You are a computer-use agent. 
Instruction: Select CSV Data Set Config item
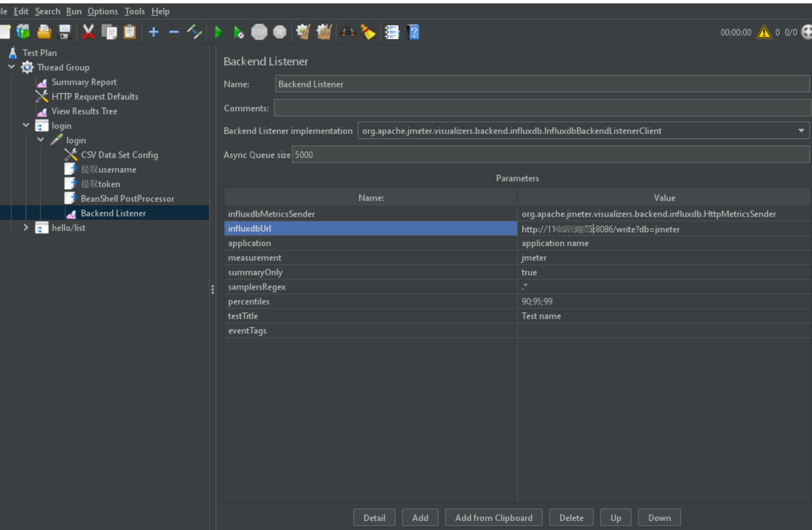point(119,155)
